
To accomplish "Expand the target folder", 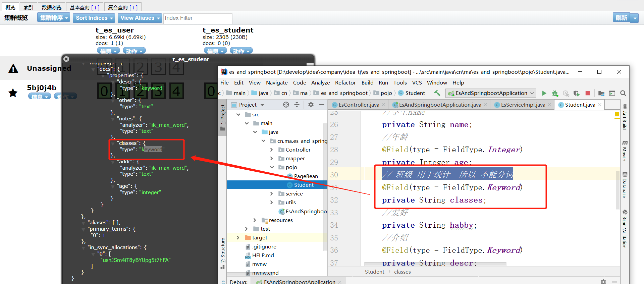I will point(238,237).
